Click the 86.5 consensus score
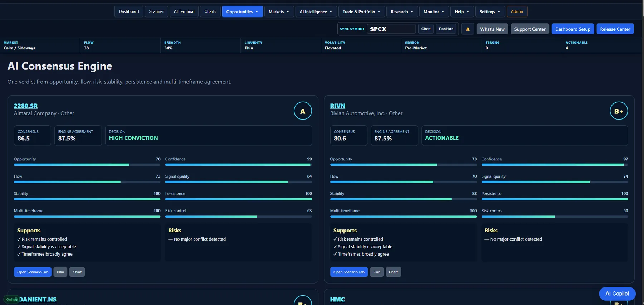The height and width of the screenshot is (305, 644). tap(24, 138)
